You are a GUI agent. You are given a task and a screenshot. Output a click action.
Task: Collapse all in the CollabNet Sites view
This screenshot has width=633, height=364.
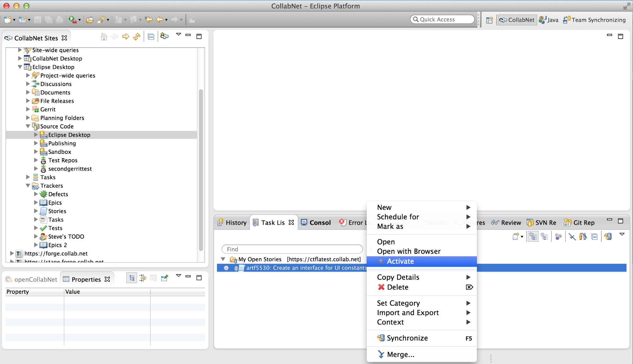151,37
